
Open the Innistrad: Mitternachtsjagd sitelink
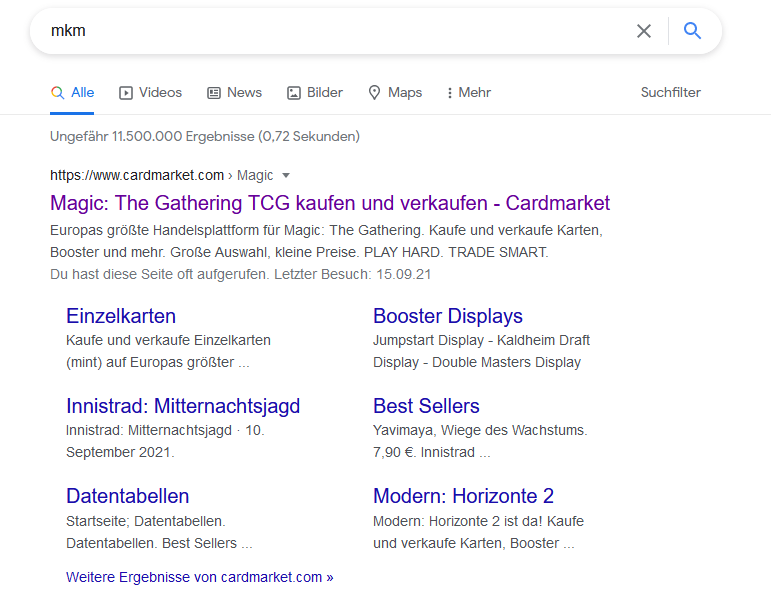tap(183, 406)
